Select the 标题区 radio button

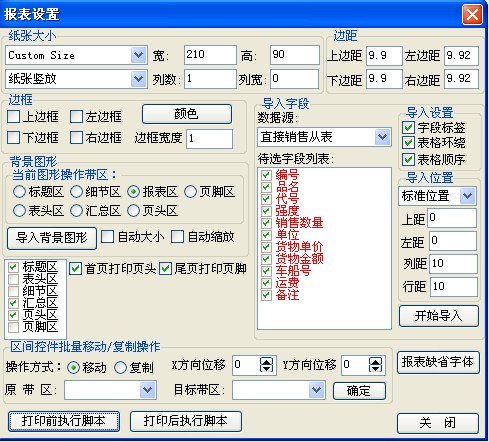click(19, 192)
